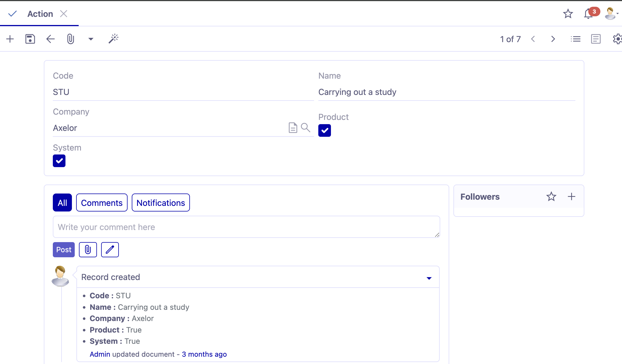Go back using the left arrow icon

click(50, 39)
